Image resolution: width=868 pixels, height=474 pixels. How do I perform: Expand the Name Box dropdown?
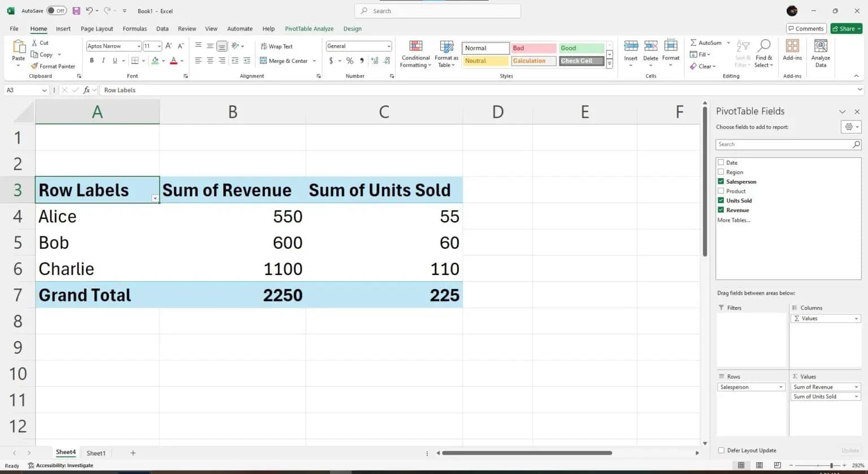click(44, 90)
